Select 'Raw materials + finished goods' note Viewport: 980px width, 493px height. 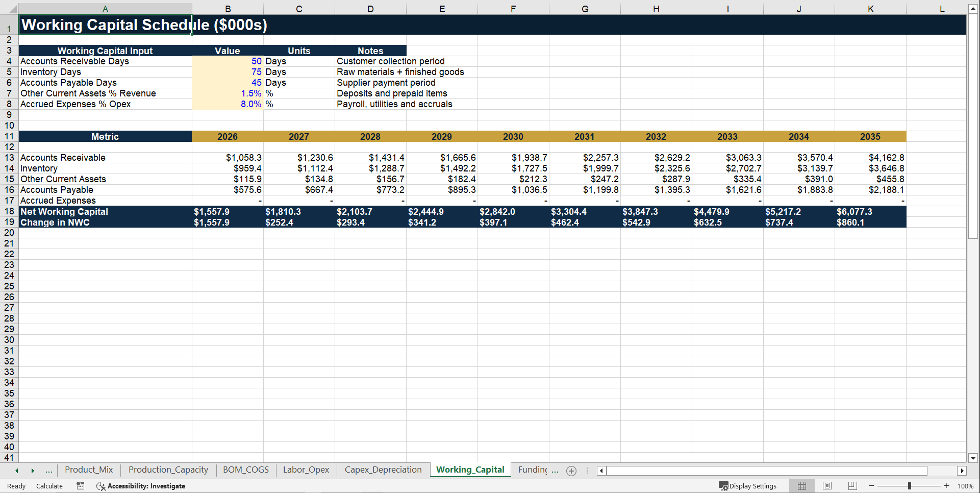coord(400,72)
